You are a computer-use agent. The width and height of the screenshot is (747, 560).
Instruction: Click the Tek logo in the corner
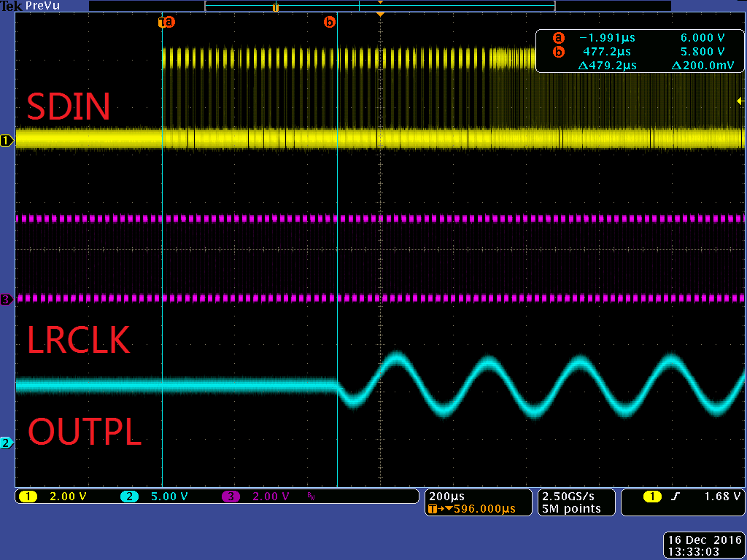pos(11,5)
